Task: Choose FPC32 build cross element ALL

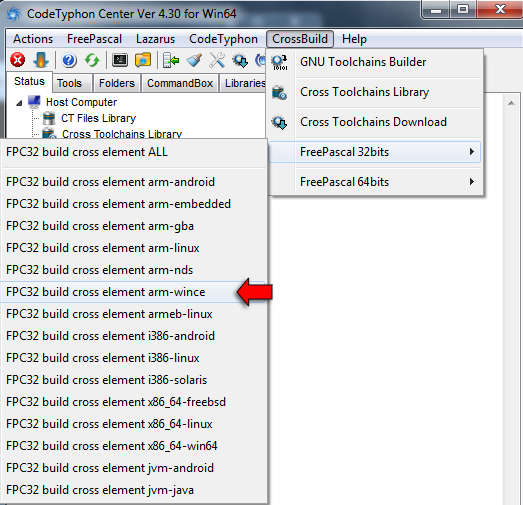Action: (x=133, y=152)
